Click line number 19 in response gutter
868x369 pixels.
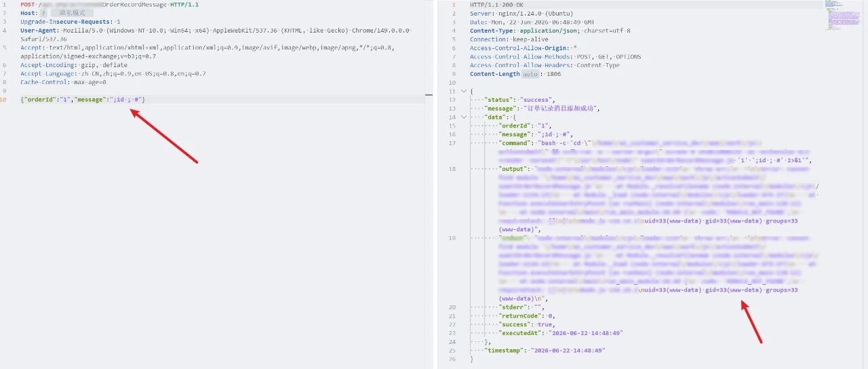click(x=452, y=239)
